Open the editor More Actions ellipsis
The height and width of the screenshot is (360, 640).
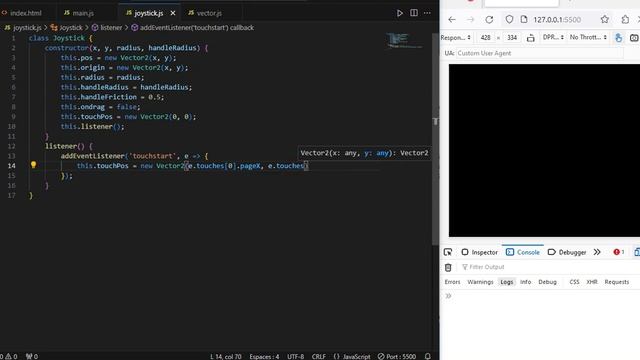tap(427, 13)
